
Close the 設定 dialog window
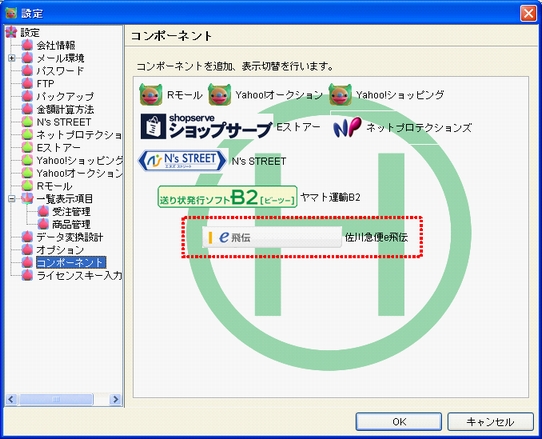528,13
